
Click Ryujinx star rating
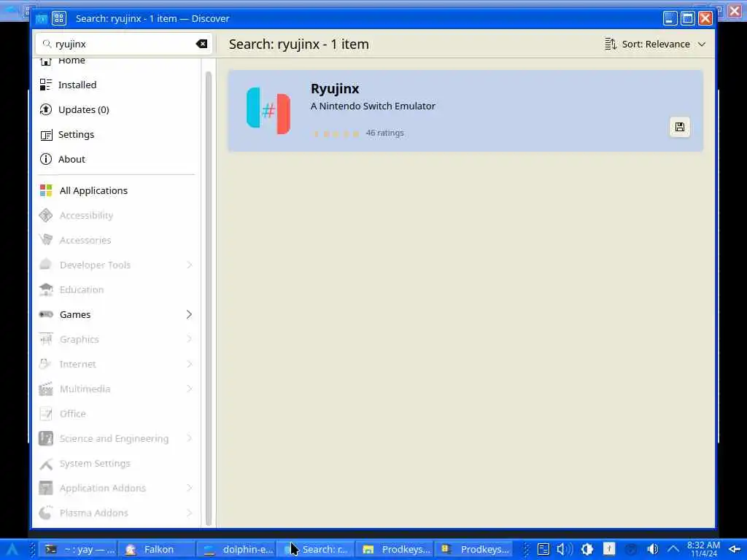tap(336, 133)
